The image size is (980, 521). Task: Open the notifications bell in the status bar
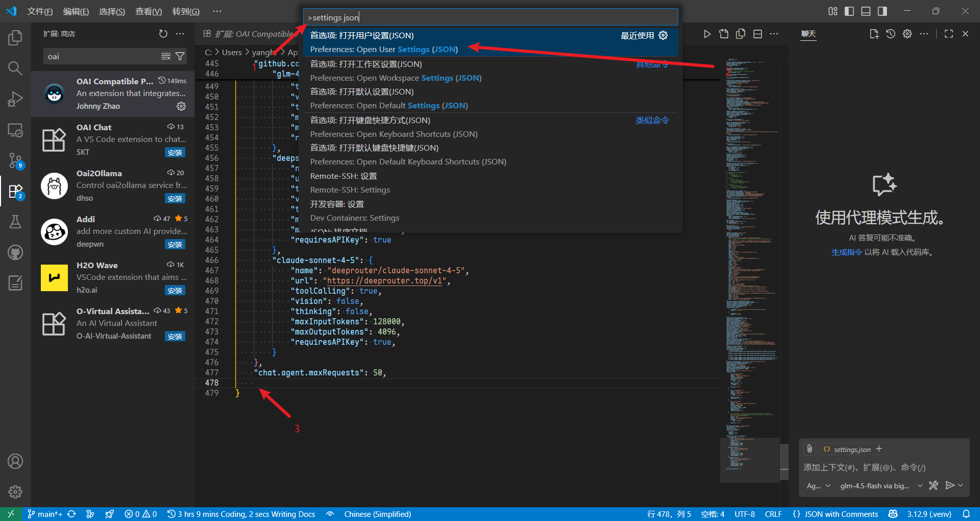[966, 514]
